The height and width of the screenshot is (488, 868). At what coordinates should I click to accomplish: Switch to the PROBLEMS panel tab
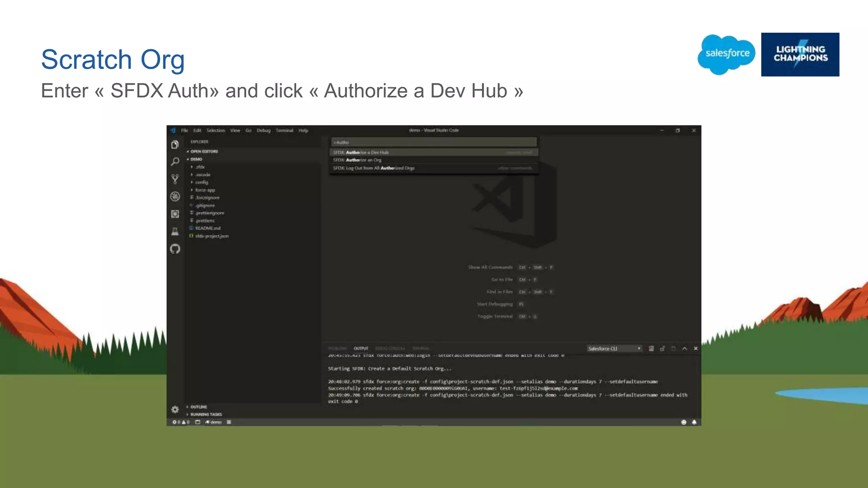pos(338,349)
